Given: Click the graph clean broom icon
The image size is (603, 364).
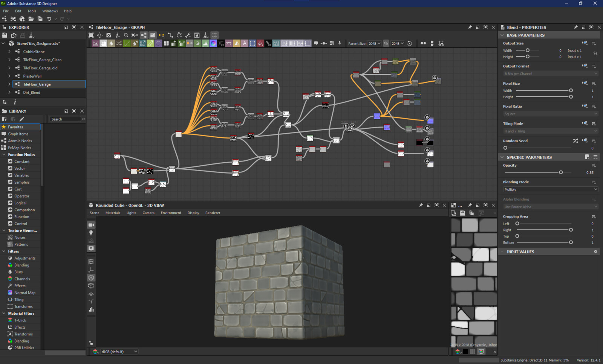Looking at the screenshot, I should (x=205, y=35).
